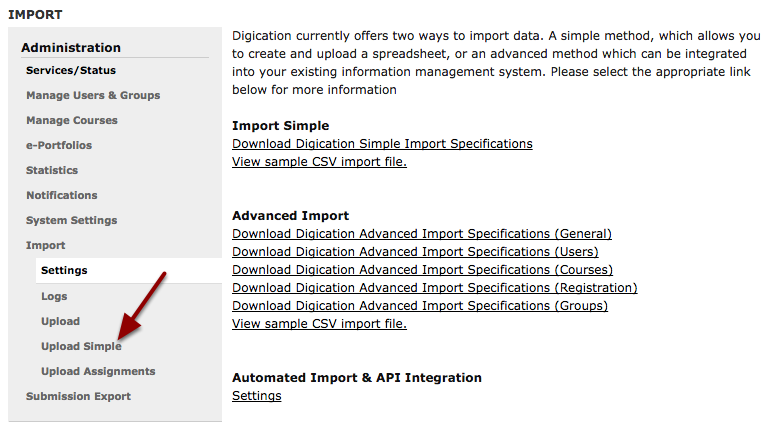This screenshot has height=431, width=770.
Task: Download Advanced Import Specifications (General)
Action: [422, 234]
